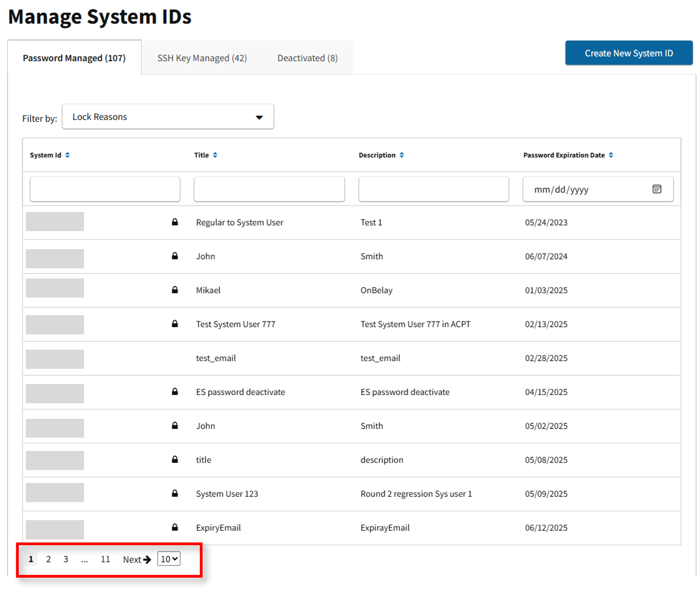The height and width of the screenshot is (589, 700).
Task: Click lock icon in Regular to System User row
Action: coord(175,222)
